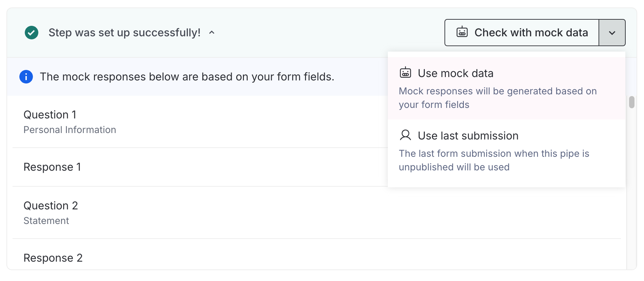Screen dimensions: 644x281
Task: Click robot icon in Check with mock data button
Action: click(x=462, y=32)
